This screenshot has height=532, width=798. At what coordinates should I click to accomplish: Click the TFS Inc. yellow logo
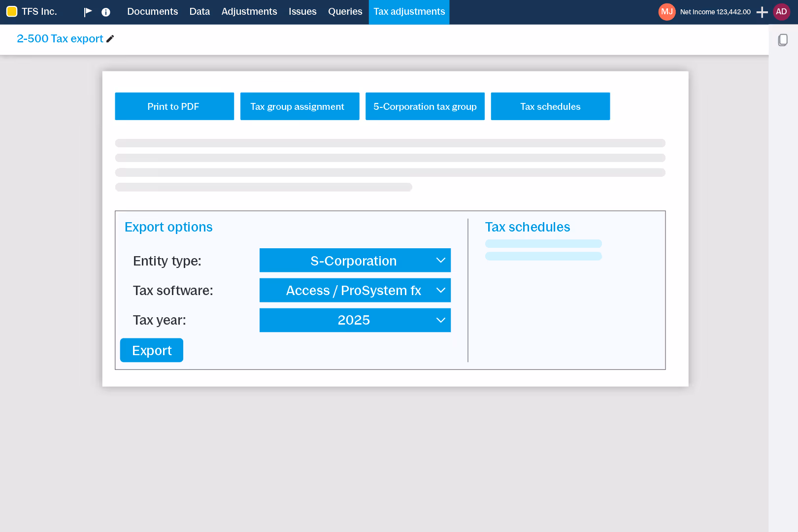click(11, 11)
